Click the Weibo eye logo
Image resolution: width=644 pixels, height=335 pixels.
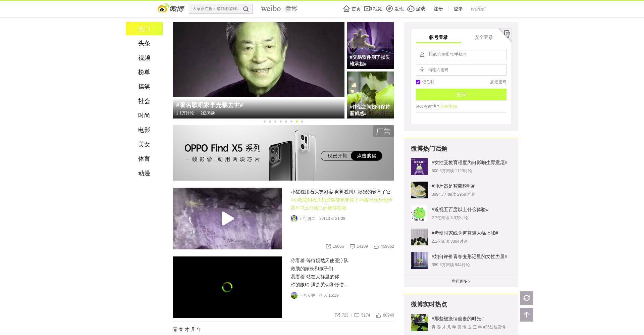coord(163,8)
